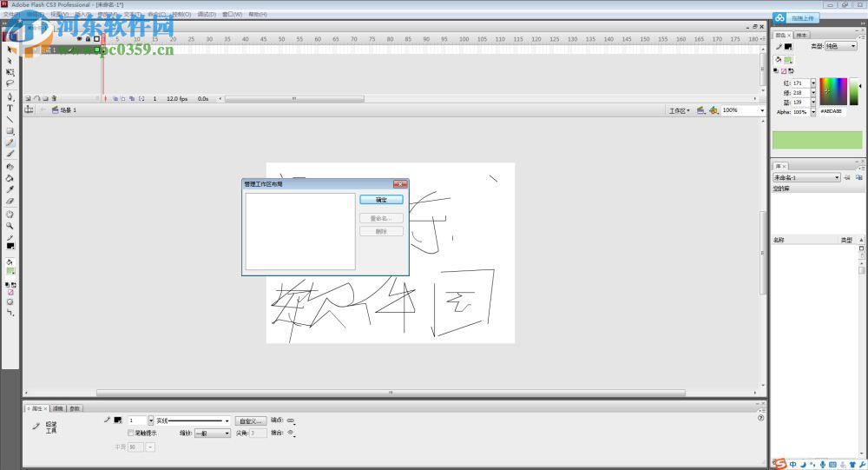Enable the stroke hinting checkbox
868x470 pixels.
point(131,433)
